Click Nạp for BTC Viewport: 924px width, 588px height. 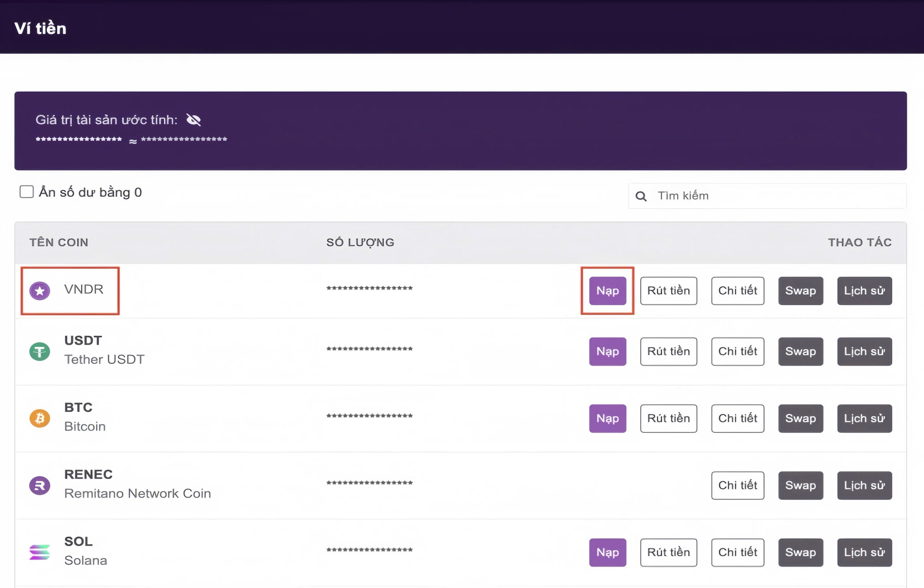[608, 418]
